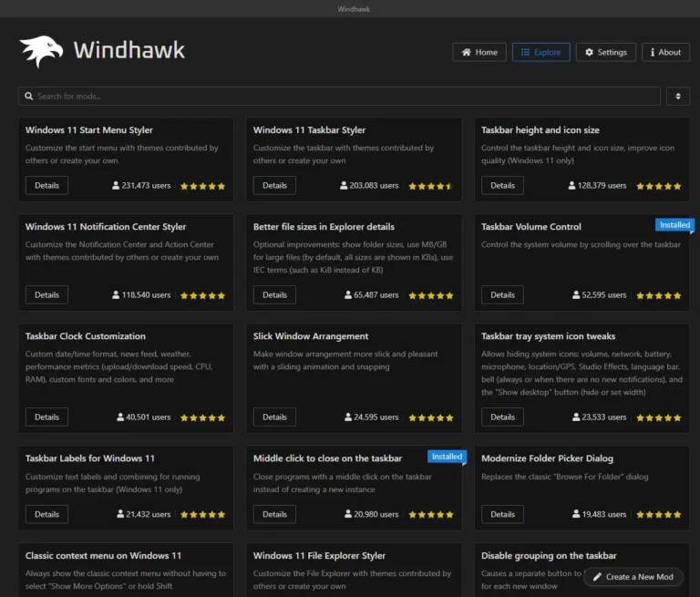Click user icon beside 21,432 users
Viewport: 700px width, 597px height.
[x=120, y=514]
